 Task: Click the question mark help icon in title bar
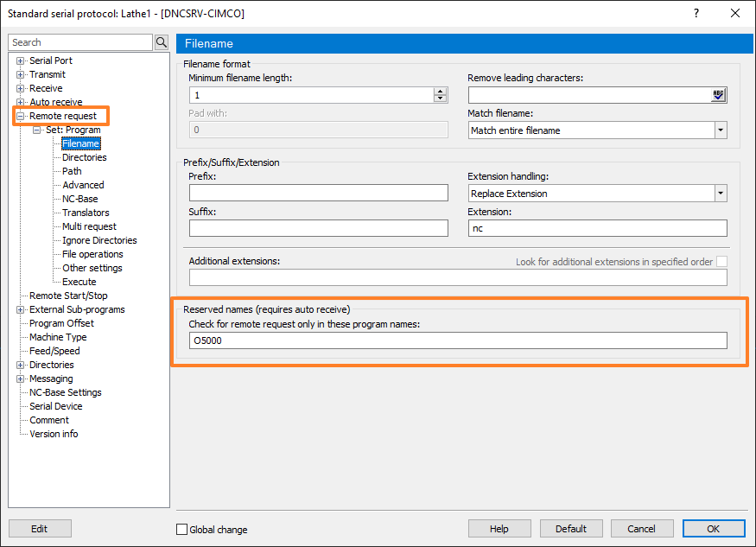point(696,13)
